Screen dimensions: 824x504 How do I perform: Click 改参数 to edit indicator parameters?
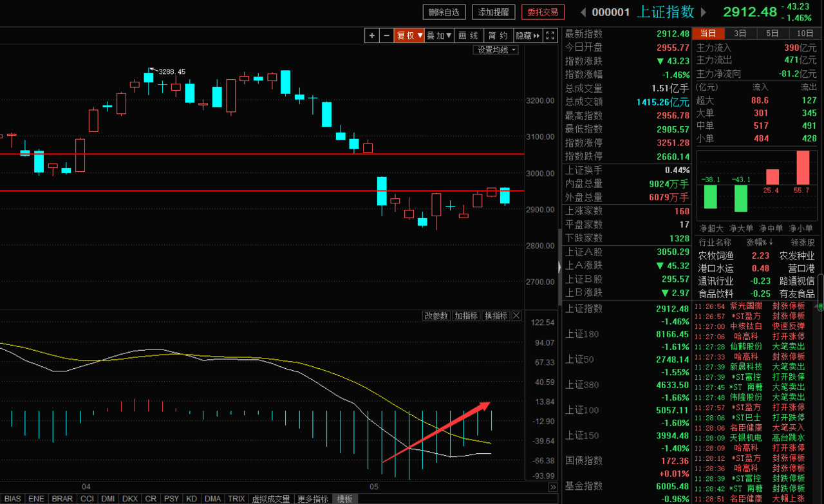click(x=436, y=315)
